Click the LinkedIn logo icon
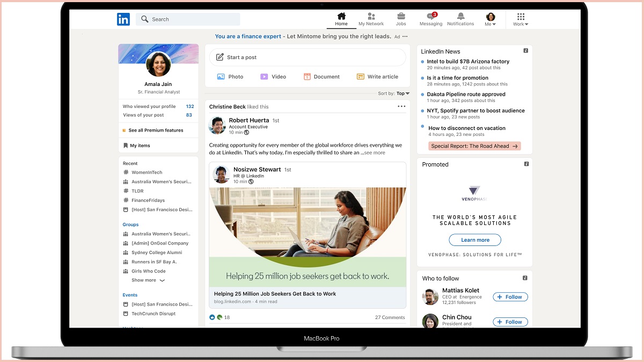644x362 pixels. (x=123, y=19)
